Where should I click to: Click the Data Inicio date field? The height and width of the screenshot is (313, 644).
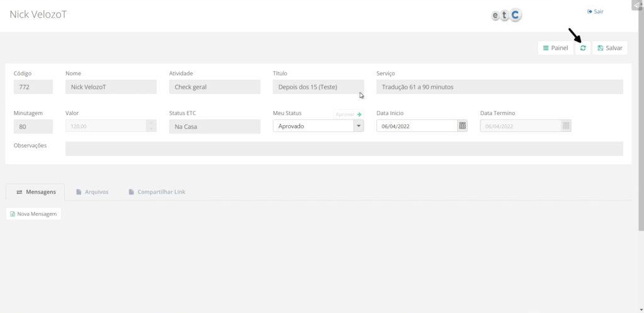click(416, 126)
